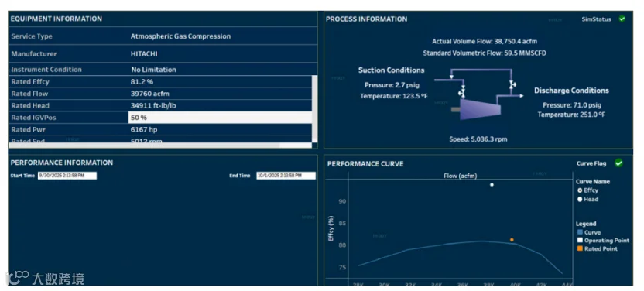The height and width of the screenshot is (291, 644).
Task: Click the white Operating Point legend swatch
Action: pos(580,241)
